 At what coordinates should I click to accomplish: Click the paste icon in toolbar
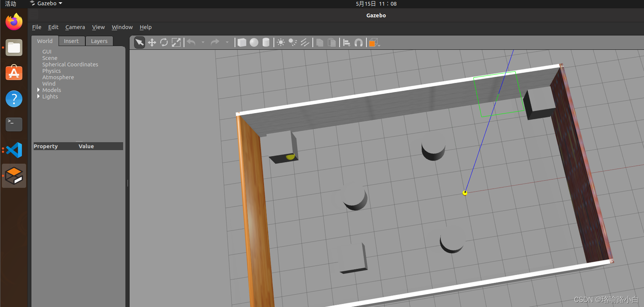(332, 42)
